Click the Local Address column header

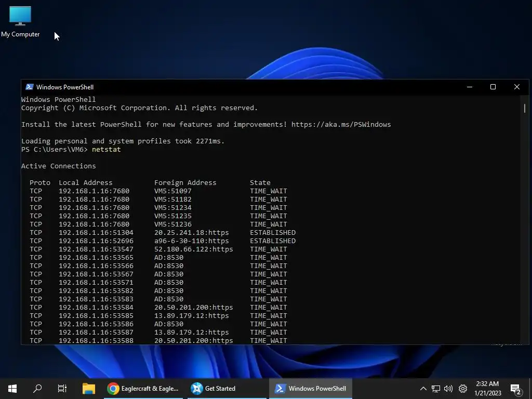tap(86, 182)
